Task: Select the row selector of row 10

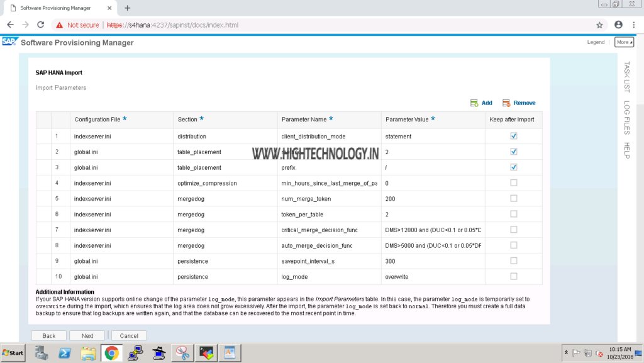Action: pos(43,276)
